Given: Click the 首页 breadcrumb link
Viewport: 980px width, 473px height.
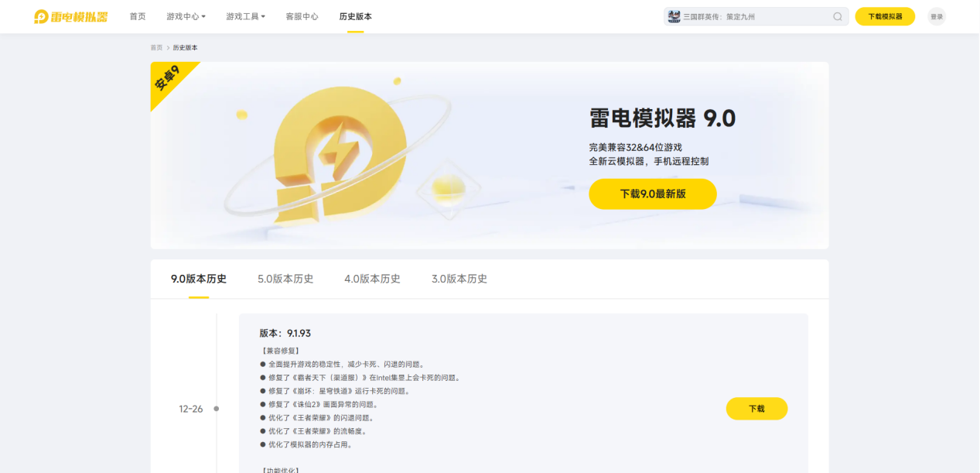Looking at the screenshot, I should (156, 48).
